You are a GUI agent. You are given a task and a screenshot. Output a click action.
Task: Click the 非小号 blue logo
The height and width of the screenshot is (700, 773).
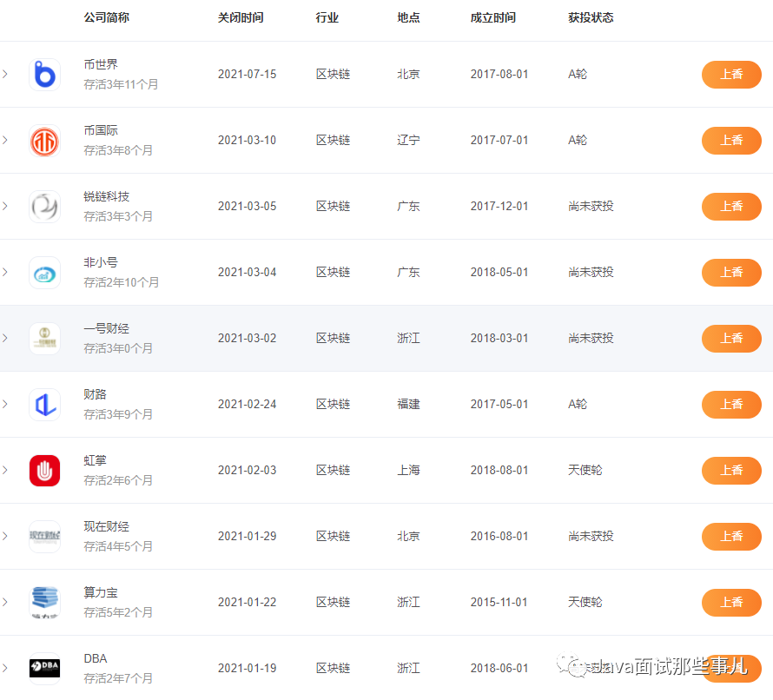click(44, 272)
